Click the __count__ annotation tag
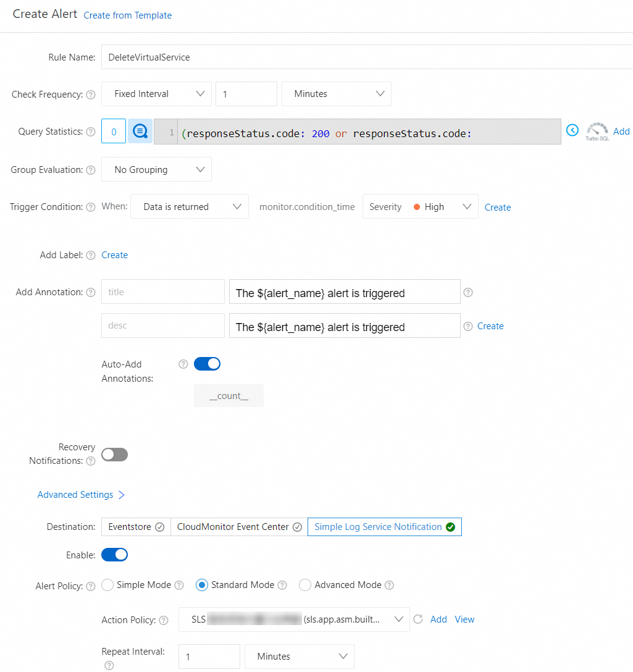 pos(229,395)
